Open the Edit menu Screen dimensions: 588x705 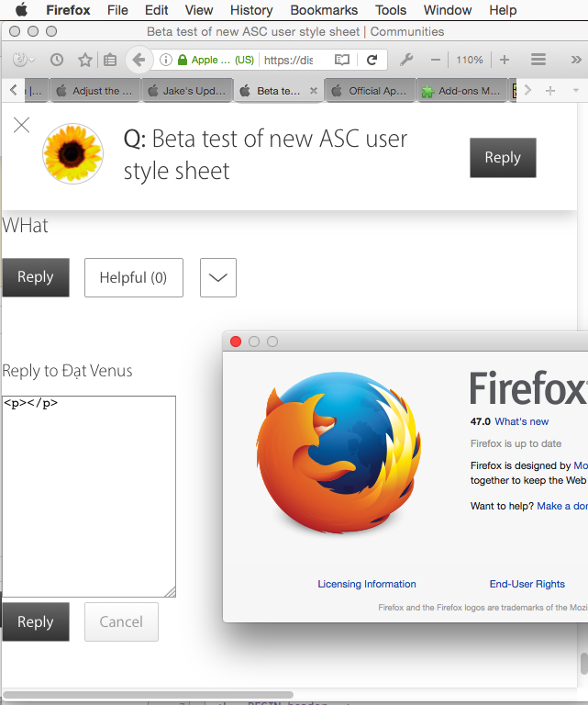(156, 10)
